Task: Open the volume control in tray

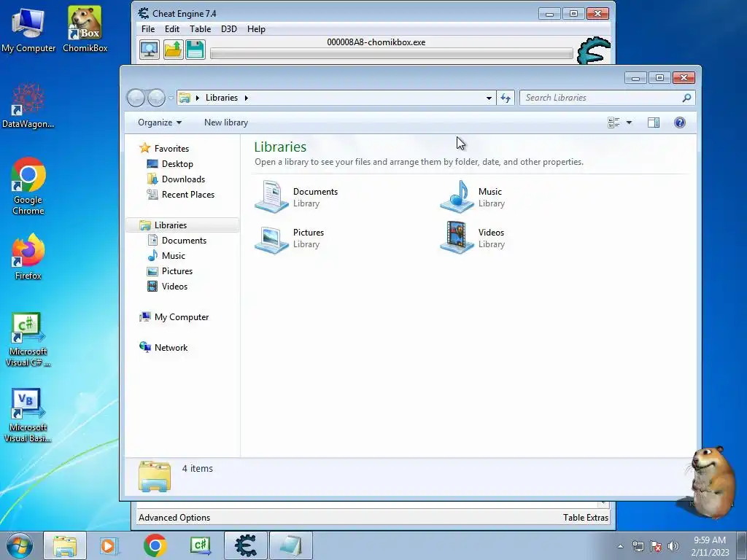Action: tap(673, 546)
